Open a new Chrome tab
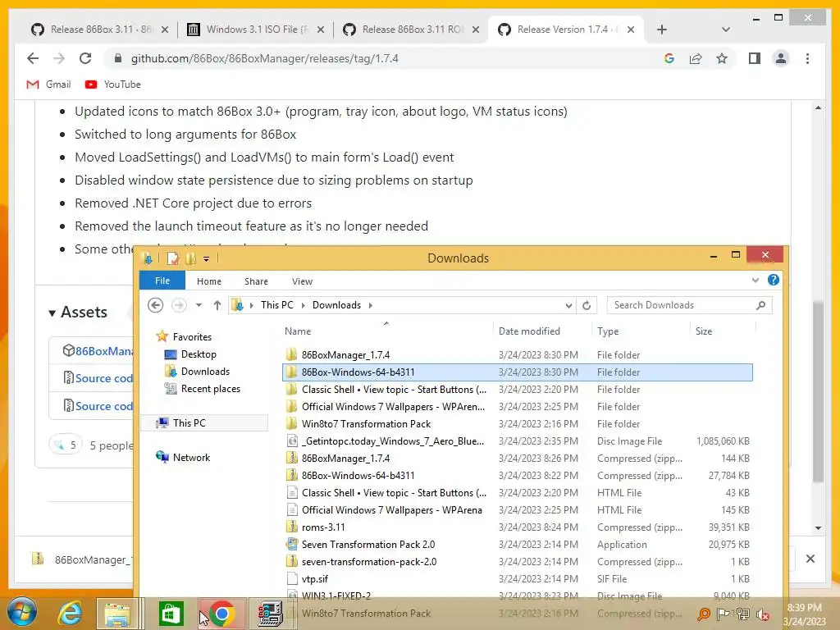840x630 pixels. coord(662,30)
